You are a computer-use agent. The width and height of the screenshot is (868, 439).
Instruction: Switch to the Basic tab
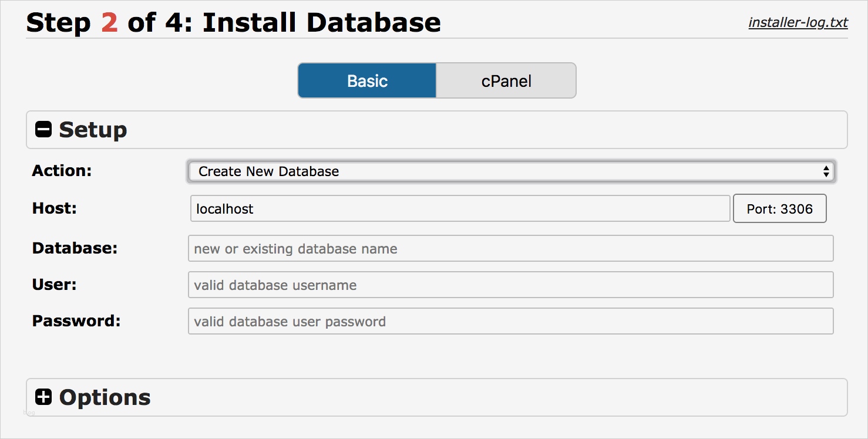click(x=367, y=80)
